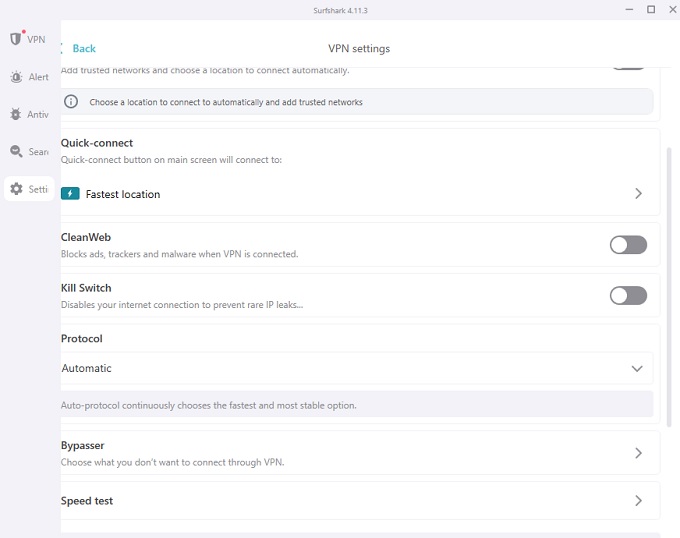
Task: Open the Antivirus bug icon in sidebar
Action: pyautogui.click(x=16, y=114)
